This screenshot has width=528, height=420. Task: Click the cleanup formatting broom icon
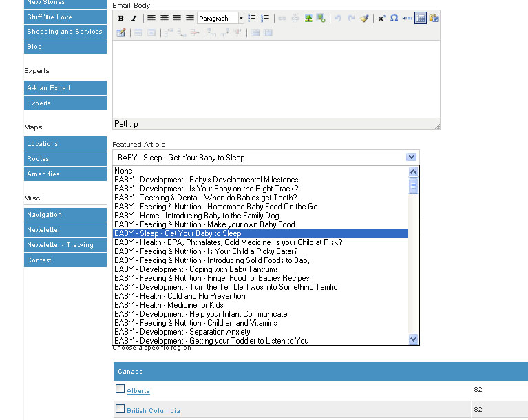[364, 19]
